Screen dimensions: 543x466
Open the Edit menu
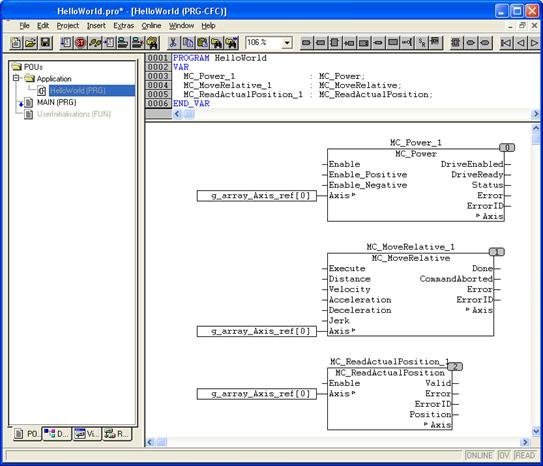tap(43, 26)
